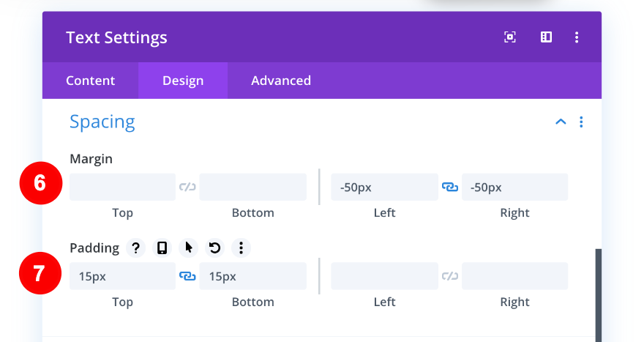Image resolution: width=644 pixels, height=342 pixels.
Task: Collapse the Spacing section chevron
Action: [x=561, y=122]
